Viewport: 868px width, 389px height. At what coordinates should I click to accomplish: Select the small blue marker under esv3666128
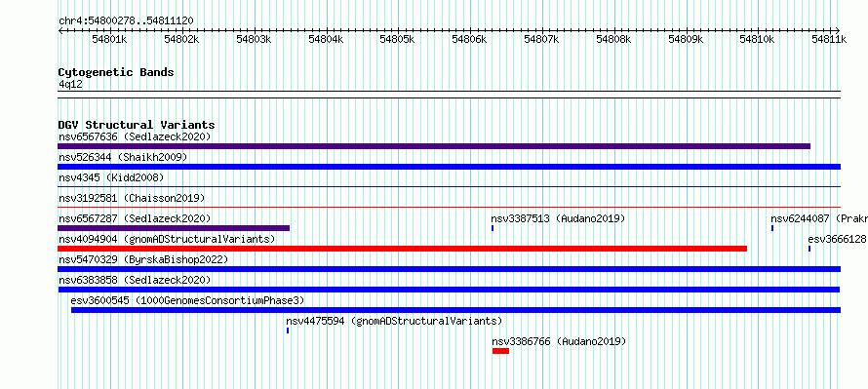809,249
